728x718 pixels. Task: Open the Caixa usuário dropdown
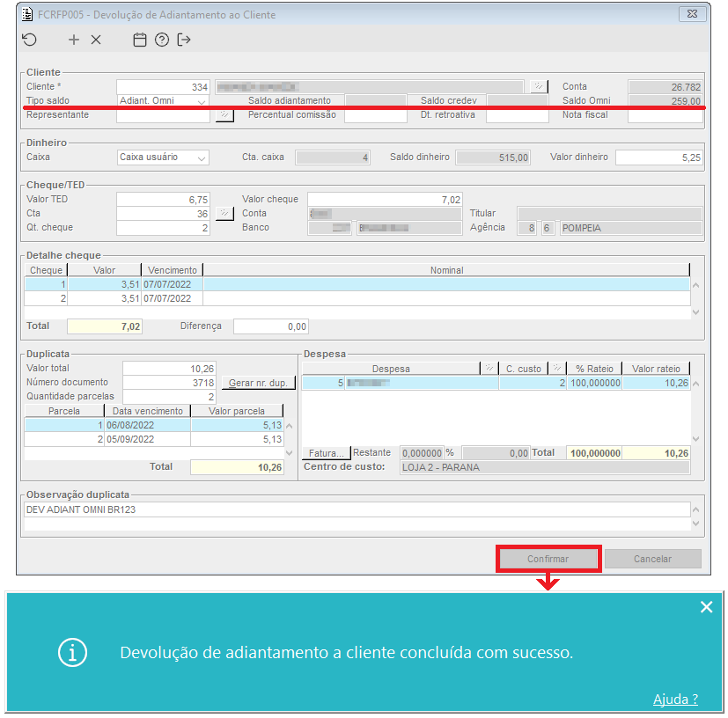(x=201, y=158)
